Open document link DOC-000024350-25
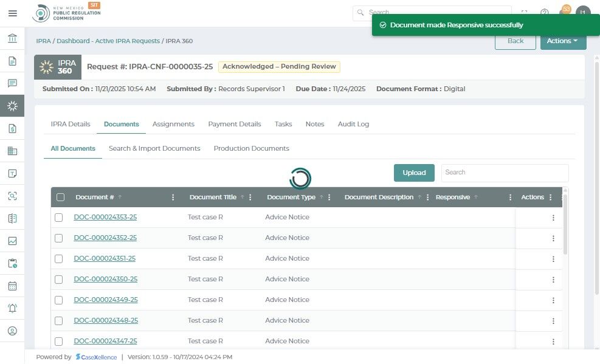Viewport: 600px width, 364px height. [106, 279]
